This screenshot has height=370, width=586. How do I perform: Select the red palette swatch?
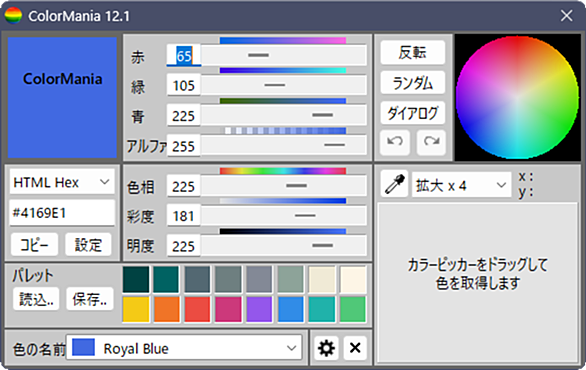tap(197, 309)
